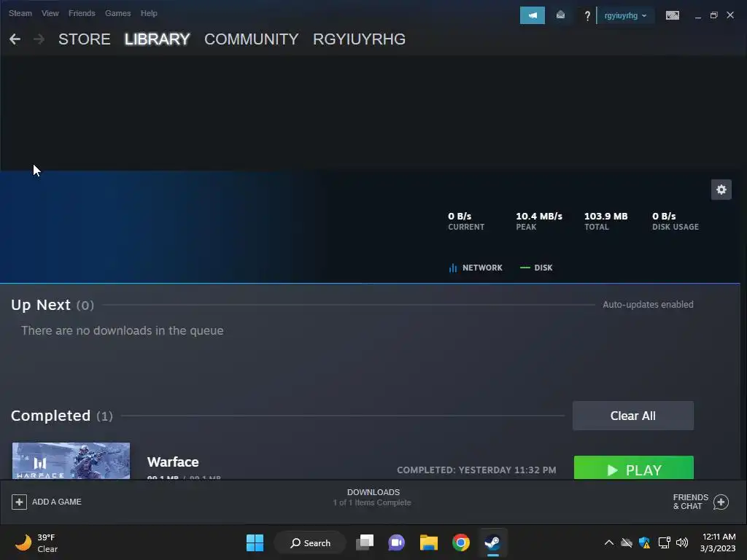This screenshot has height=560, width=747.
Task: Open the Friends & Chat bubble icon
Action: [x=721, y=502]
